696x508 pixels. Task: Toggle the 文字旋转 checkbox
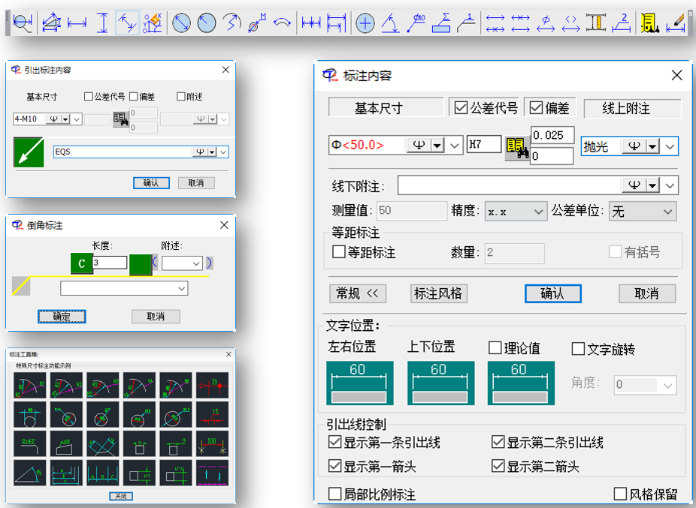click(578, 349)
